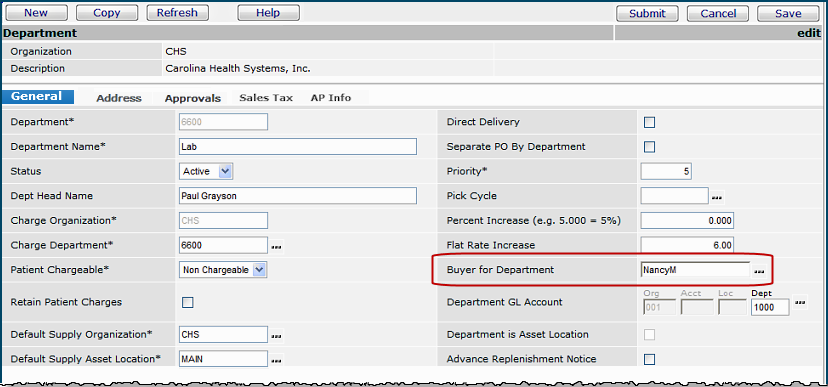
Task: Submit the department record
Action: (x=647, y=14)
